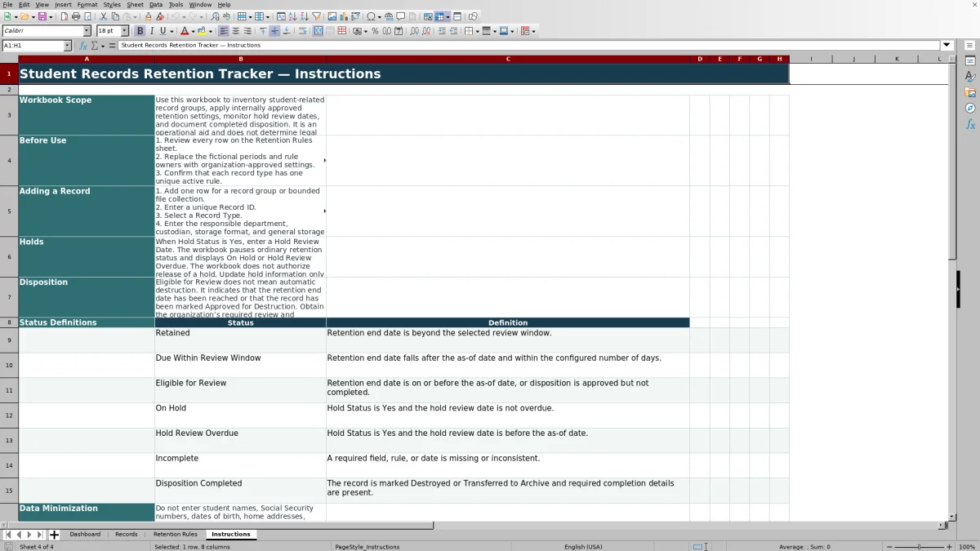980x551 pixels.
Task: Toggle Italic formatting
Action: pos(152,31)
